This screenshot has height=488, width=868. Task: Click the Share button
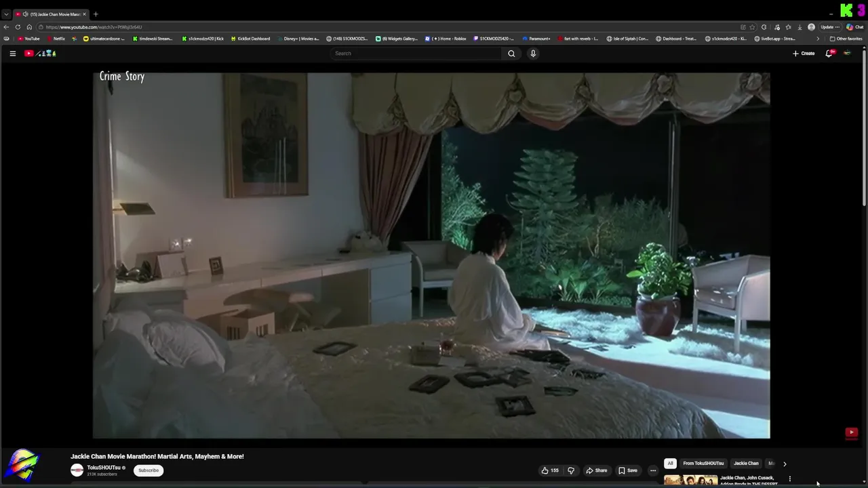click(597, 470)
